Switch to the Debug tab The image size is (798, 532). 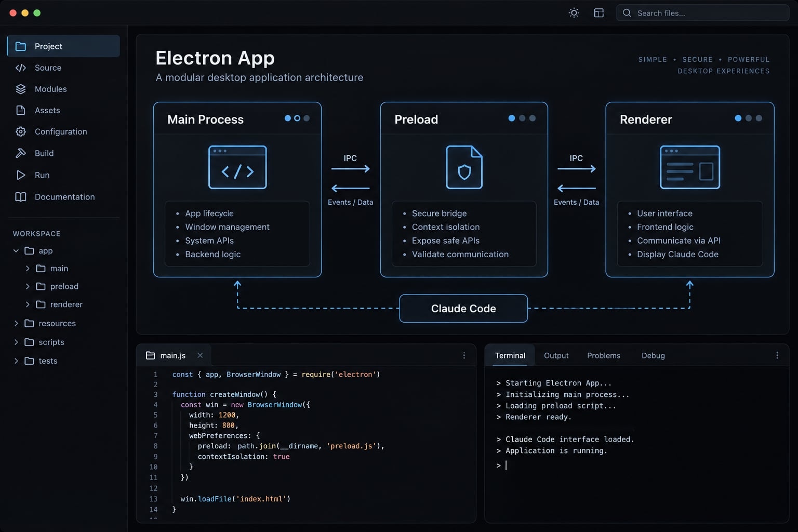653,355
